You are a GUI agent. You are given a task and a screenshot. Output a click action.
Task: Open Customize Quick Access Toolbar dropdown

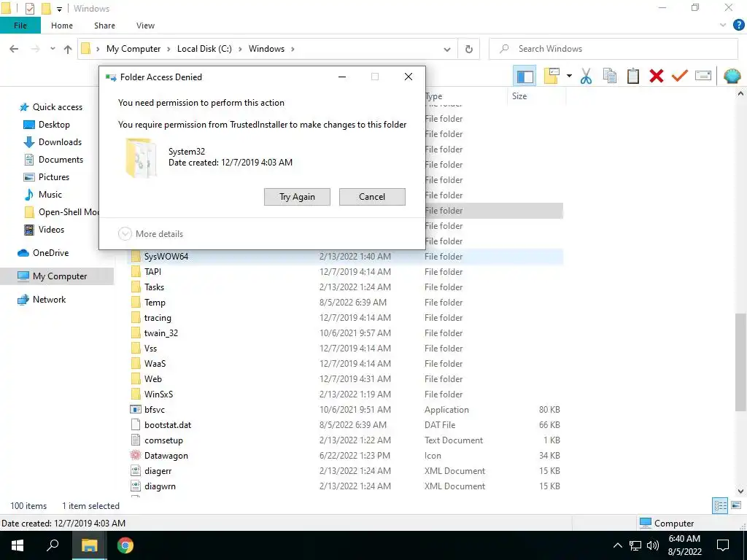tap(59, 9)
